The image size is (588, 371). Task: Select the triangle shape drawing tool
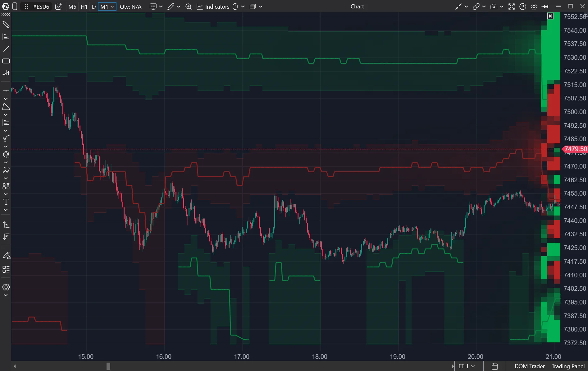[6, 107]
